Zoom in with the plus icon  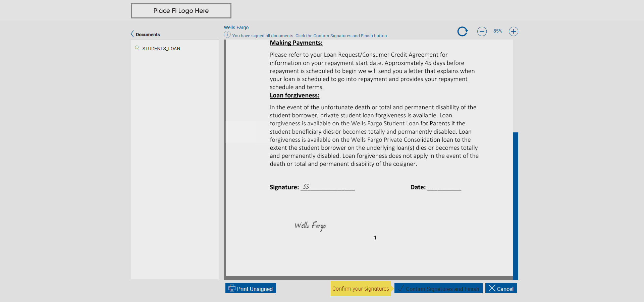[x=514, y=32]
